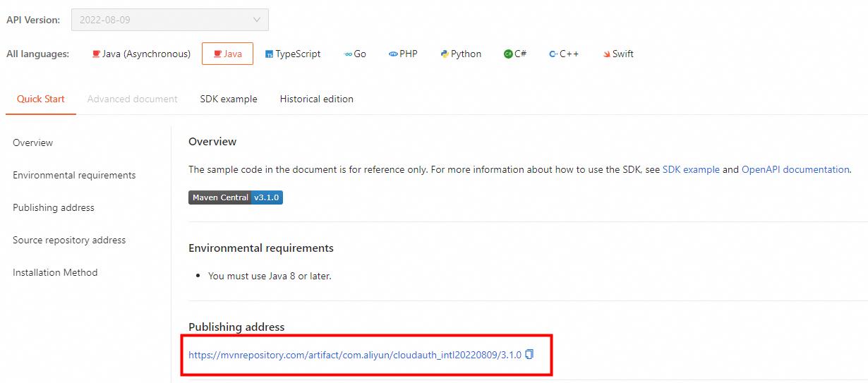Choose the Swift language option
The image size is (868, 383).
pos(618,54)
